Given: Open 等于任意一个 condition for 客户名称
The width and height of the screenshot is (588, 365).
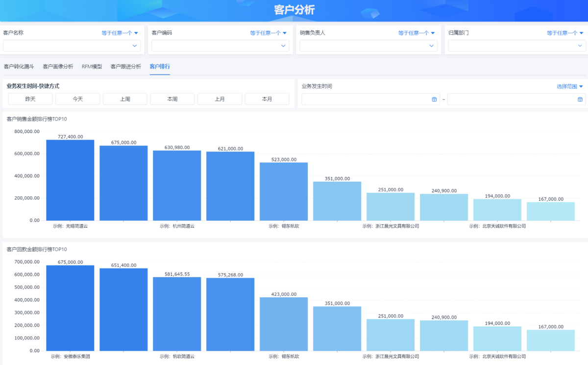Looking at the screenshot, I should point(120,33).
